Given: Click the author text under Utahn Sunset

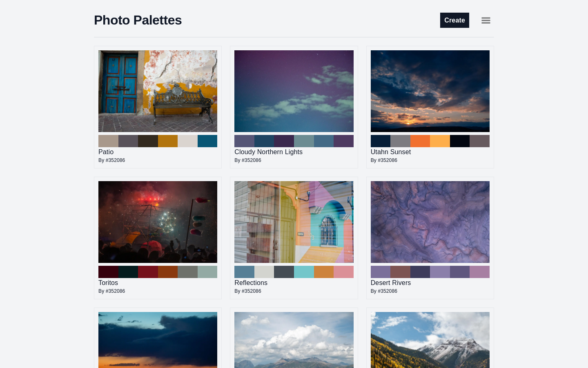Looking at the screenshot, I should click(384, 160).
